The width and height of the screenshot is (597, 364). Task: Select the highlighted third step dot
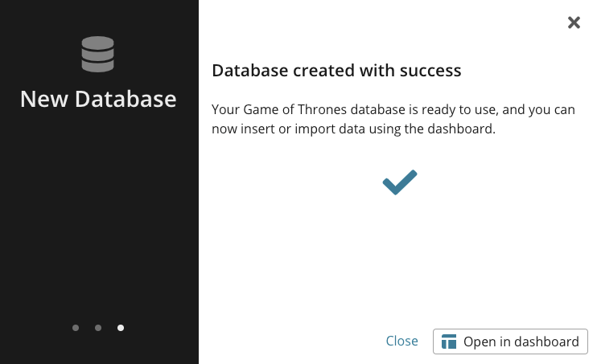pyautogui.click(x=121, y=328)
